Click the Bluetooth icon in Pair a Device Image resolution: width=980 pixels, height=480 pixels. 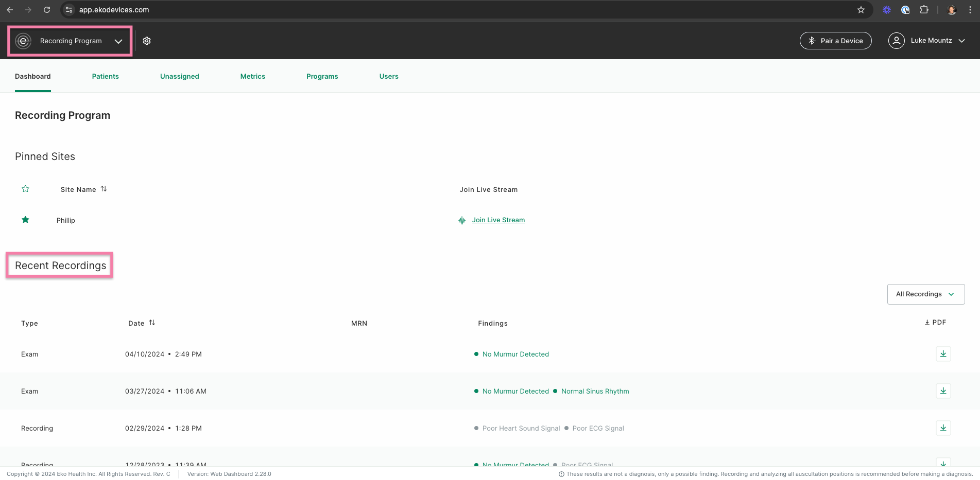pos(812,41)
